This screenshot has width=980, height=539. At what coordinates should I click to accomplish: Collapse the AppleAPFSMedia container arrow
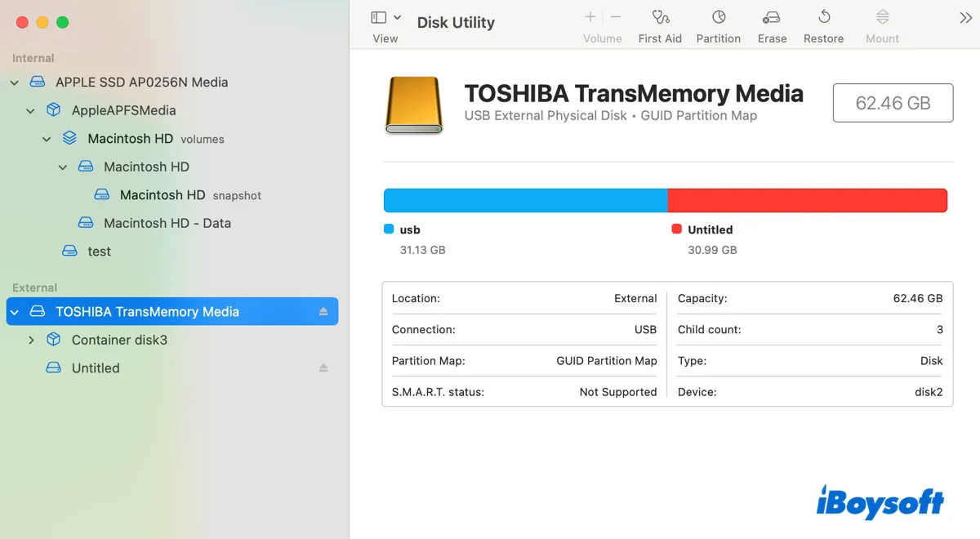click(30, 111)
